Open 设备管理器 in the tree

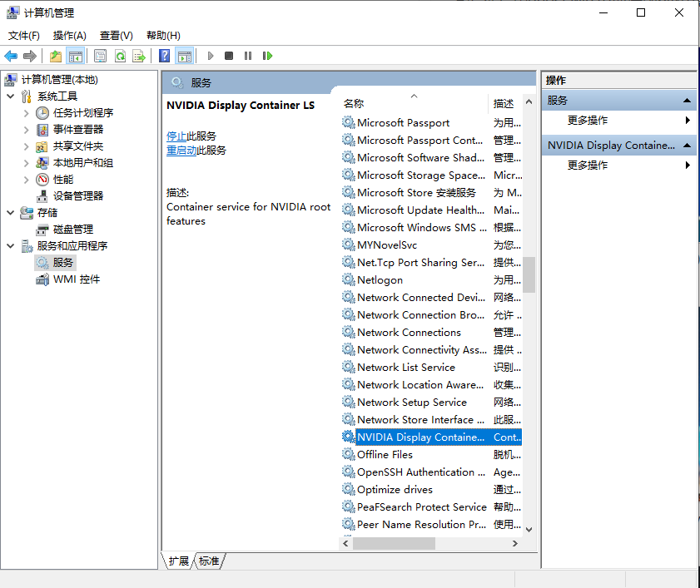78,195
